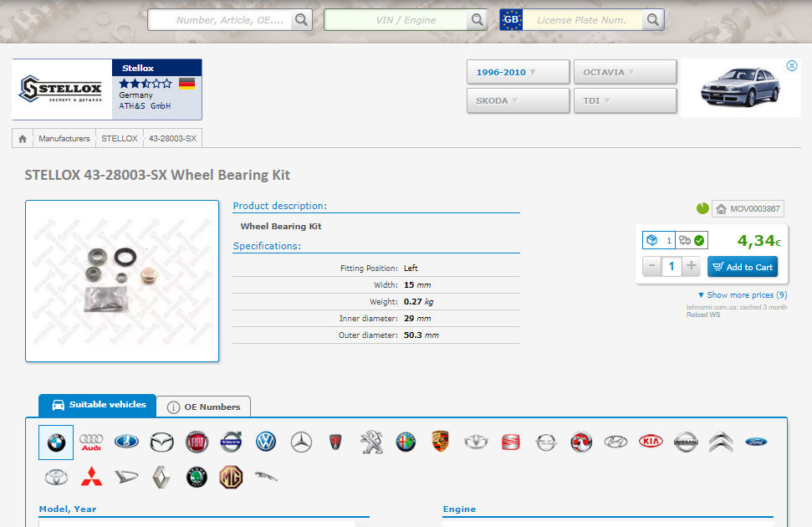Click the Kia brand logo
Image resolution: width=812 pixels, height=527 pixels.
click(x=651, y=442)
